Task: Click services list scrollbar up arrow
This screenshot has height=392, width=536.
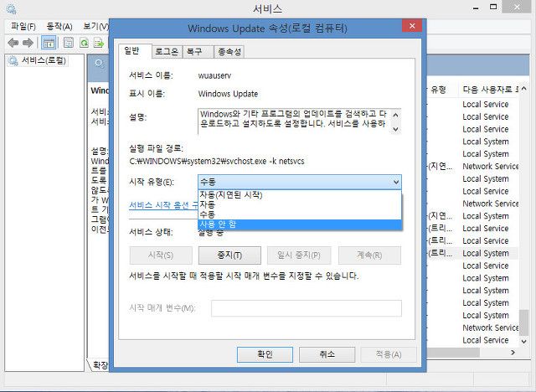Action: [523, 89]
